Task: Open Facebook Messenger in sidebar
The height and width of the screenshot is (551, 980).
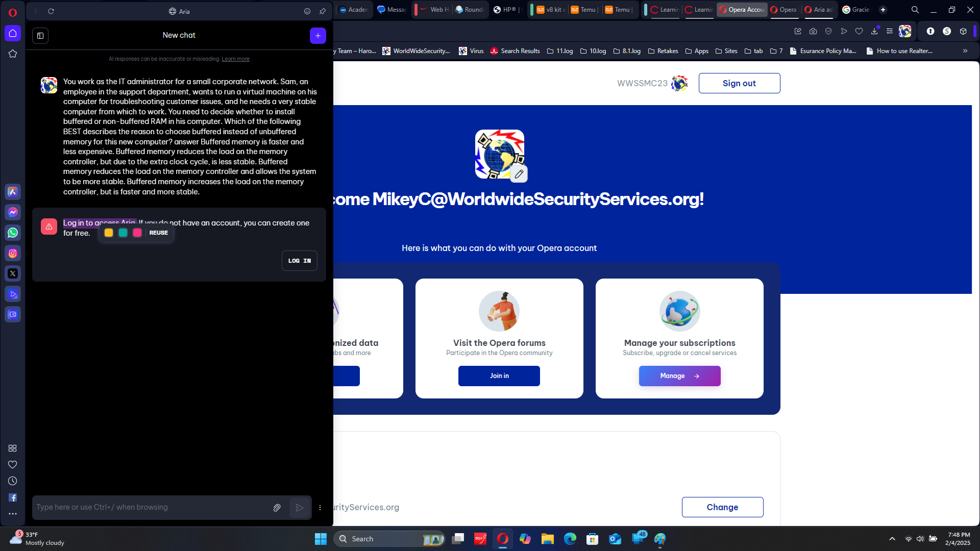Action: [13, 212]
